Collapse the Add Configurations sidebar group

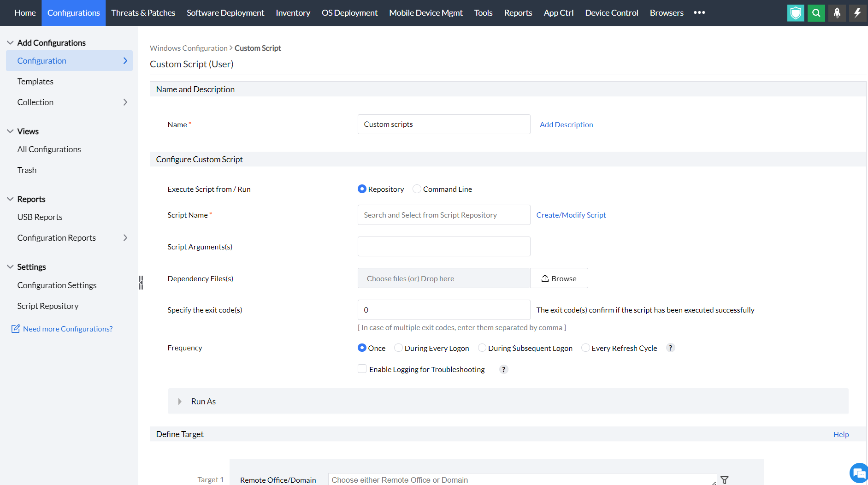pos(10,43)
